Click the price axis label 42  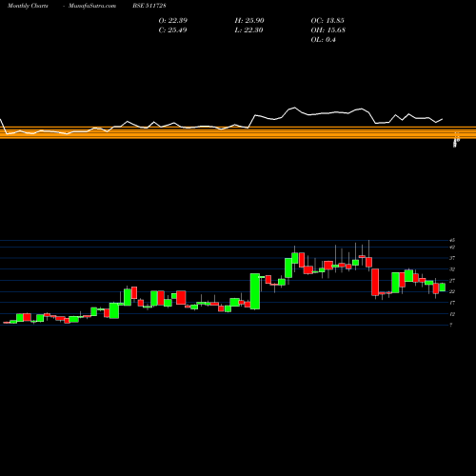452,247
